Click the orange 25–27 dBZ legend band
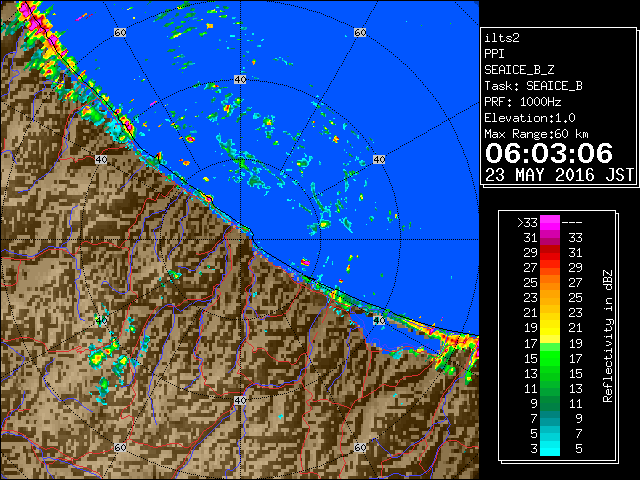The width and height of the screenshot is (640, 480). 550,283
